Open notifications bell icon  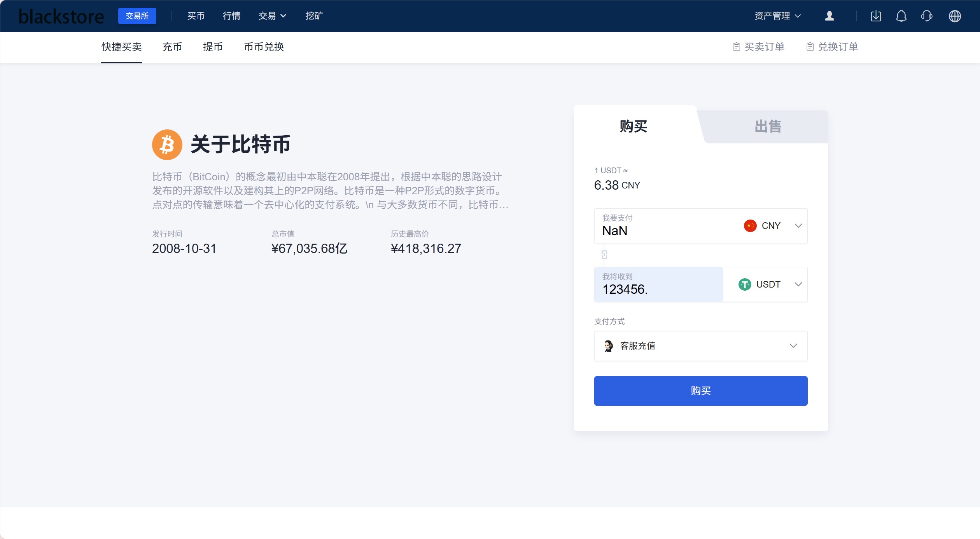point(901,16)
